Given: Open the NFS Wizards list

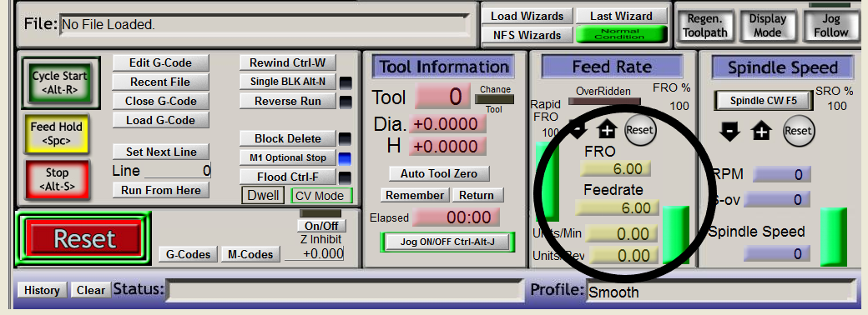Looking at the screenshot, I should pos(527,35).
